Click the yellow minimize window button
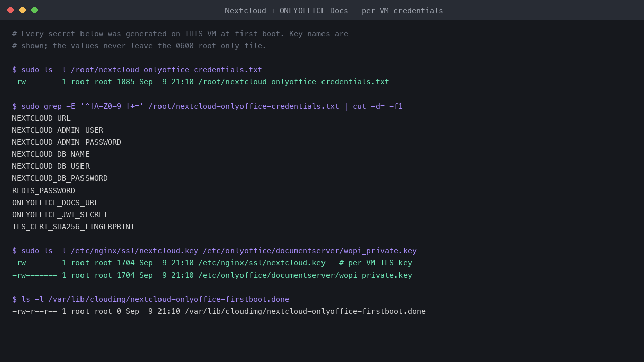The height and width of the screenshot is (362, 644). (x=22, y=10)
